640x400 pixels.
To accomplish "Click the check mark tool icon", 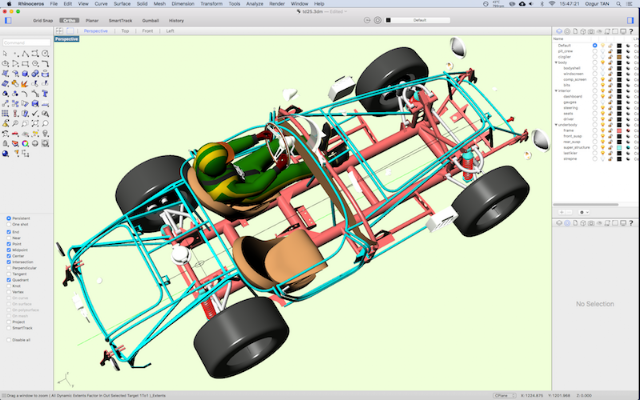I will pos(35,114).
